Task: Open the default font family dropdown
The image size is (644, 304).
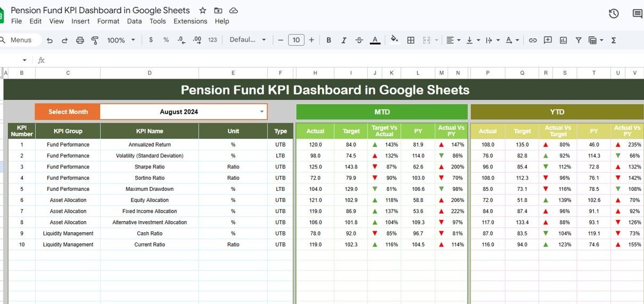Action: click(247, 40)
